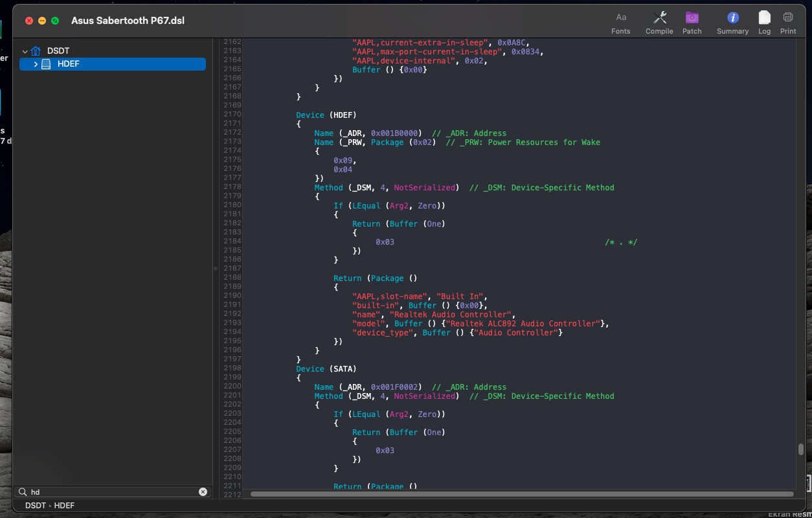This screenshot has height=518, width=812.
Task: Open the Patch tool
Action: tap(692, 22)
